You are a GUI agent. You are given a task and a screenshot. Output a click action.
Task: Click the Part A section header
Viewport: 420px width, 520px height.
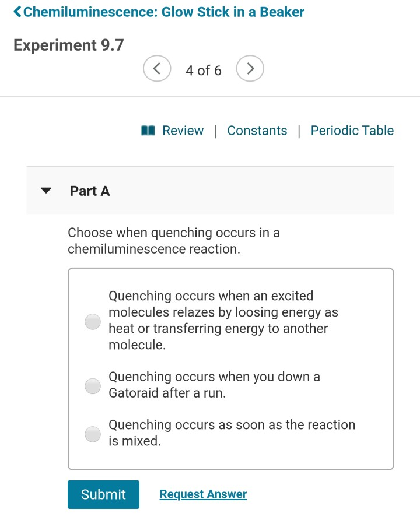(90, 191)
